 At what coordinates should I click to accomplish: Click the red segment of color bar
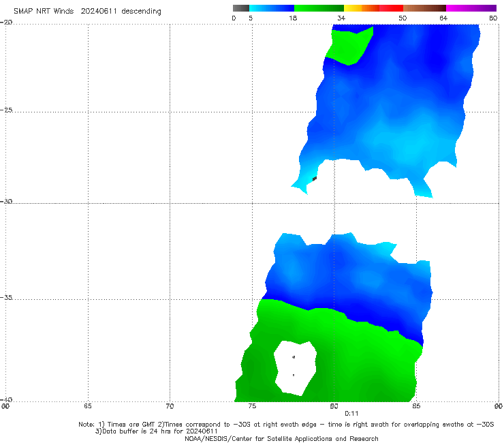point(391,8)
